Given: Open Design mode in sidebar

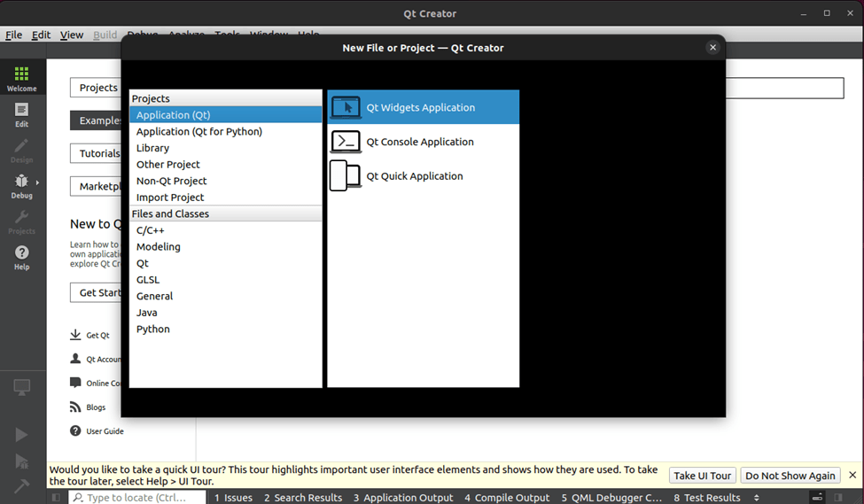Looking at the screenshot, I should coord(22,151).
